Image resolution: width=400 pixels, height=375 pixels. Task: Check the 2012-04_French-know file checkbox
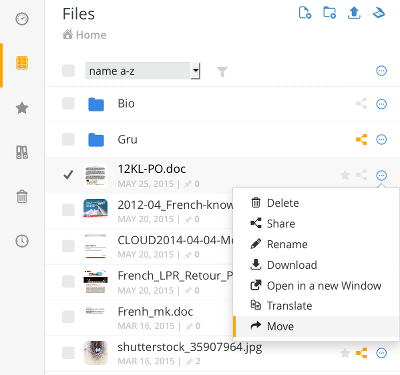(68, 210)
